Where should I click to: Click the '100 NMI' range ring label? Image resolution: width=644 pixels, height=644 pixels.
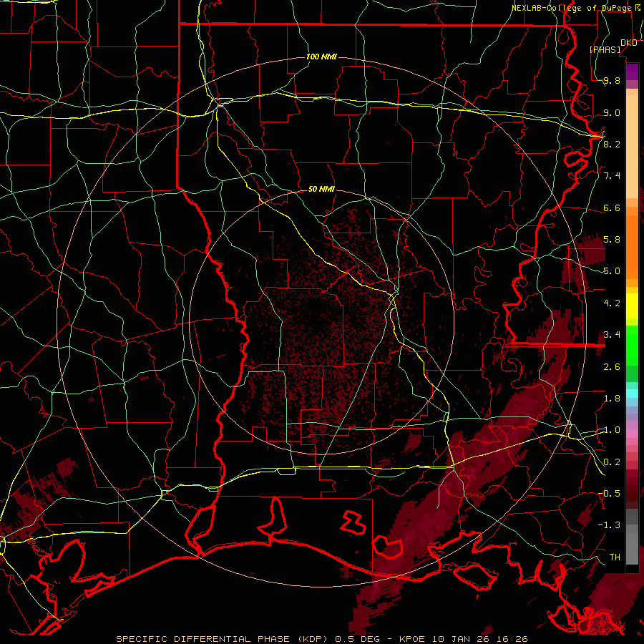(x=321, y=57)
